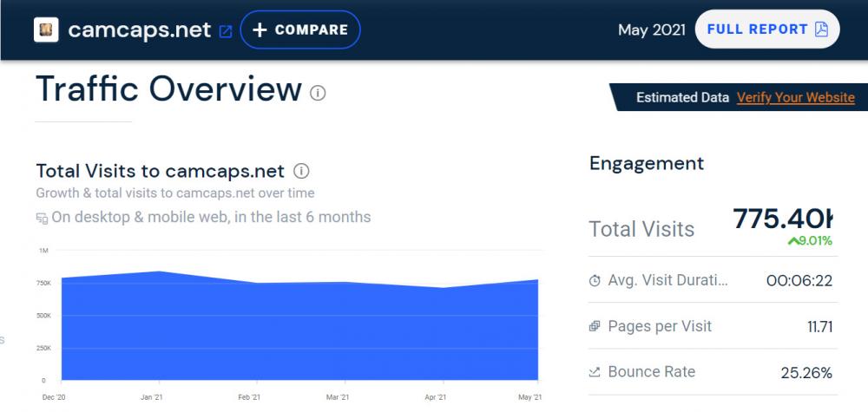Click info icon next to Total Visits title
The width and height of the screenshot is (868, 412).
pyautogui.click(x=301, y=171)
